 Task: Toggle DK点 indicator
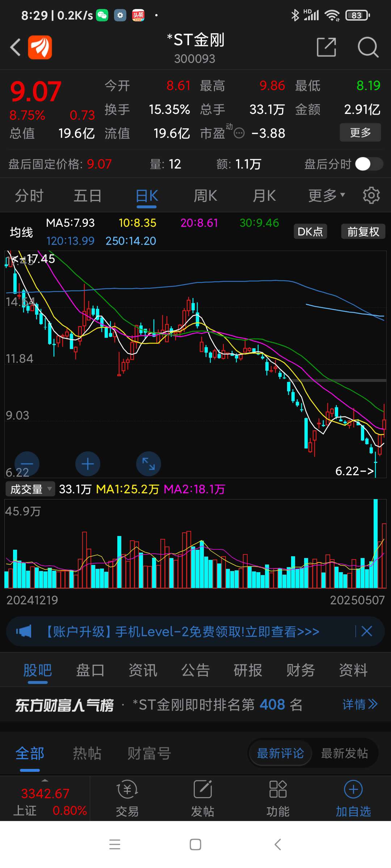pos(310,231)
